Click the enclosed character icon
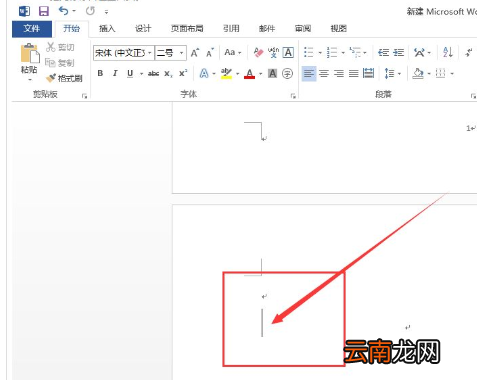Viewport: 477px width, 380px height. click(x=287, y=73)
